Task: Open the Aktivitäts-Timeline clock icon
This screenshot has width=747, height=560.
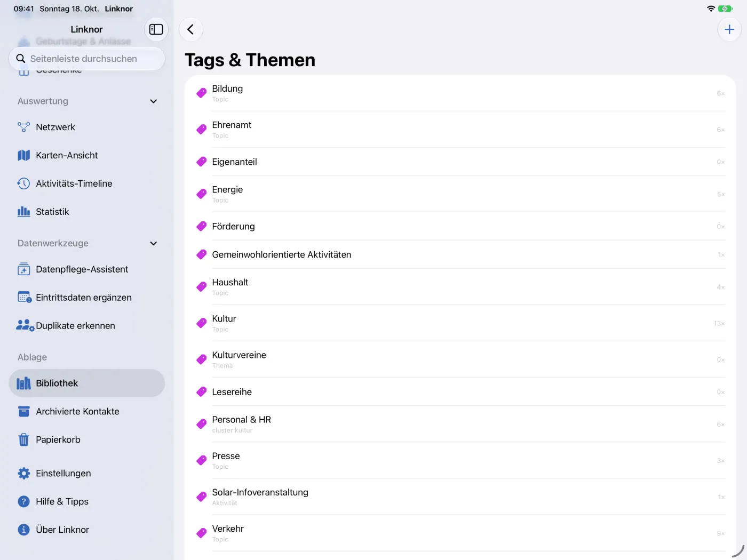Action: pos(23,183)
